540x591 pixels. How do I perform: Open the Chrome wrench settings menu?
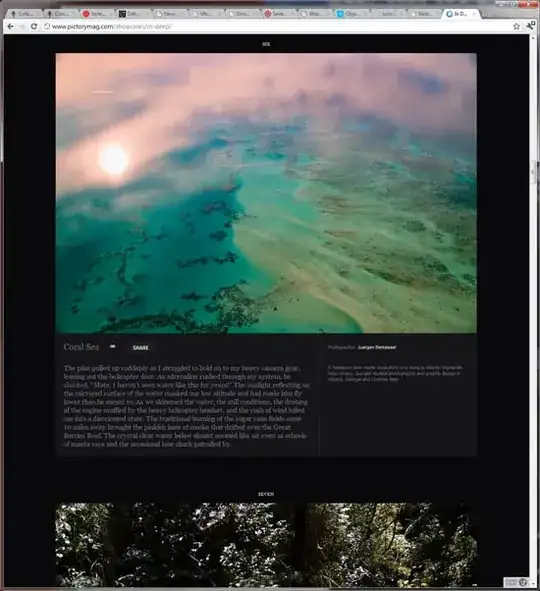[530, 26]
